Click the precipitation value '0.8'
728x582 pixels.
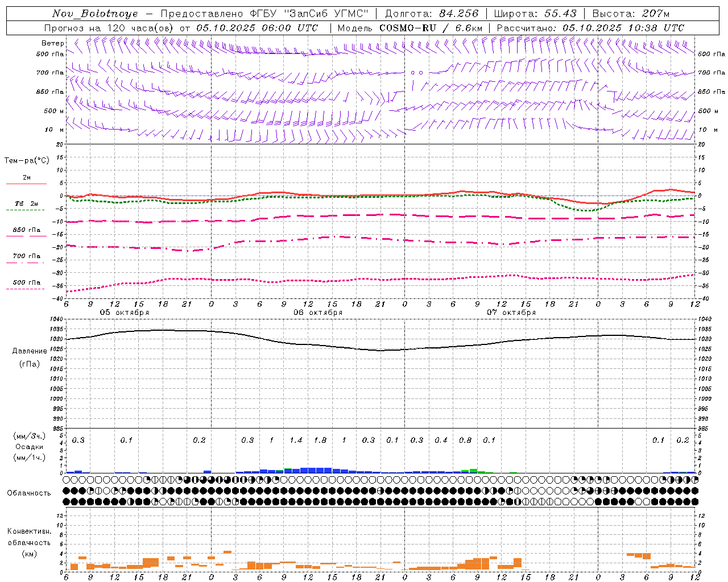pyautogui.click(x=465, y=440)
